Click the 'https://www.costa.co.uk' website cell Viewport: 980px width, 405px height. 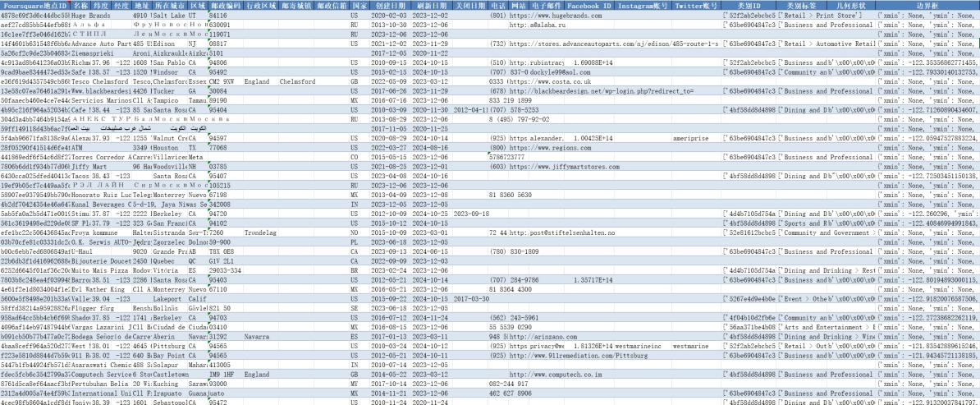[x=551, y=82]
